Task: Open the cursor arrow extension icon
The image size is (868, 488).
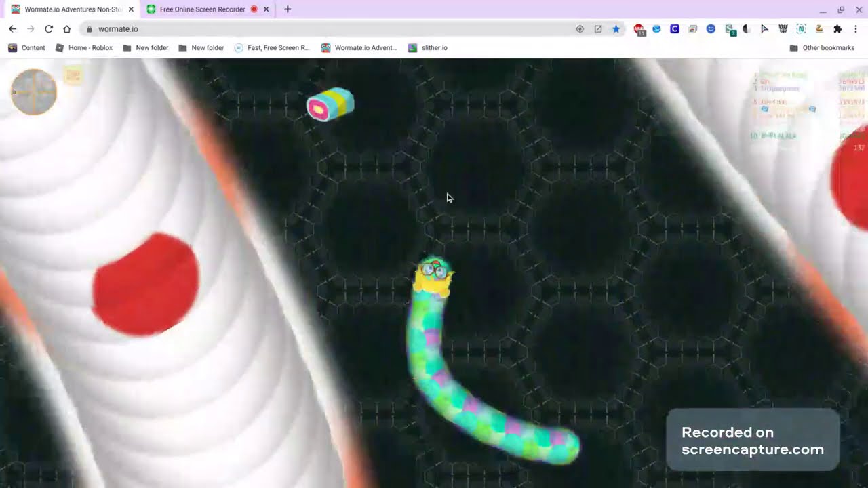Action: click(765, 29)
